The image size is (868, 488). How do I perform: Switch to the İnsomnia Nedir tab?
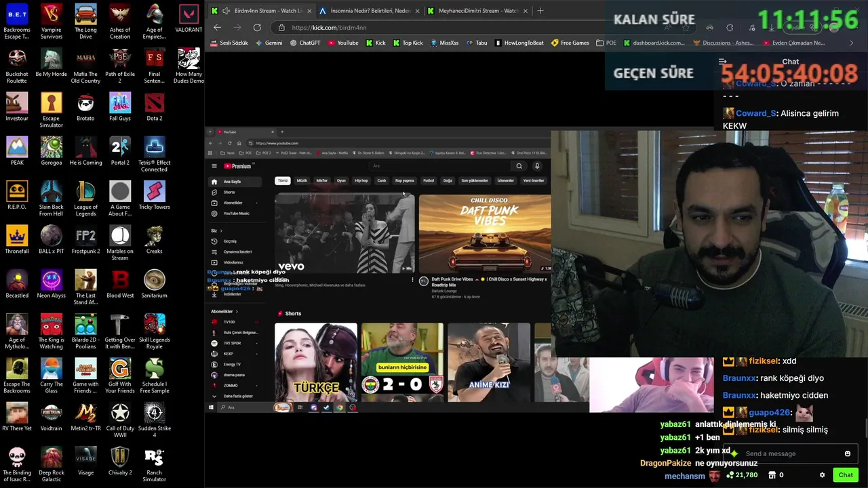(x=370, y=11)
